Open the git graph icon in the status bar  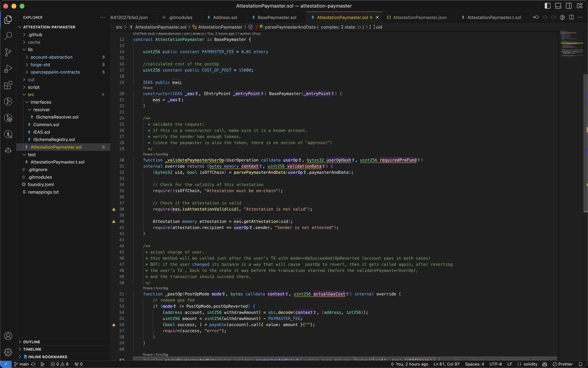coord(42,364)
